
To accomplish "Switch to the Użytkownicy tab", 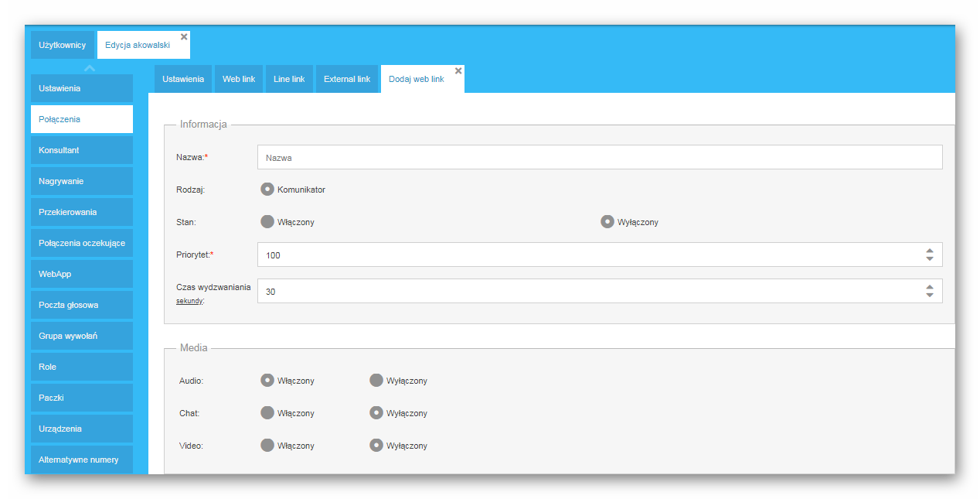I will click(x=63, y=45).
